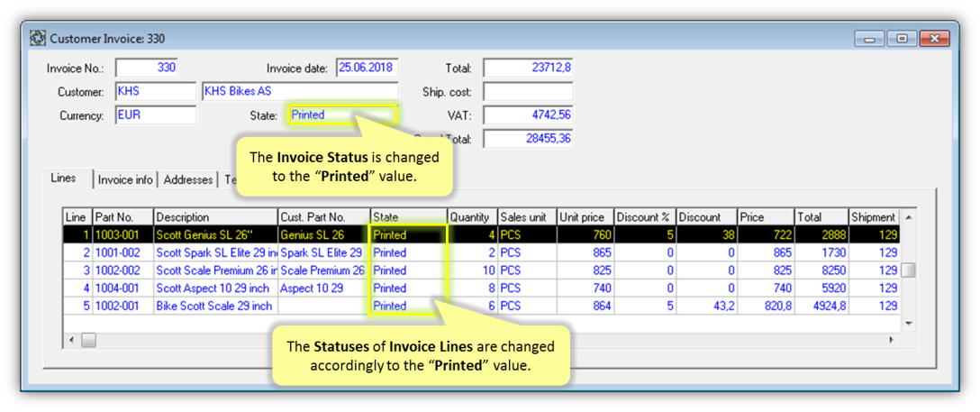980x412 pixels.
Task: Click the vertical scrollbar down arrow
Action: pos(908,324)
